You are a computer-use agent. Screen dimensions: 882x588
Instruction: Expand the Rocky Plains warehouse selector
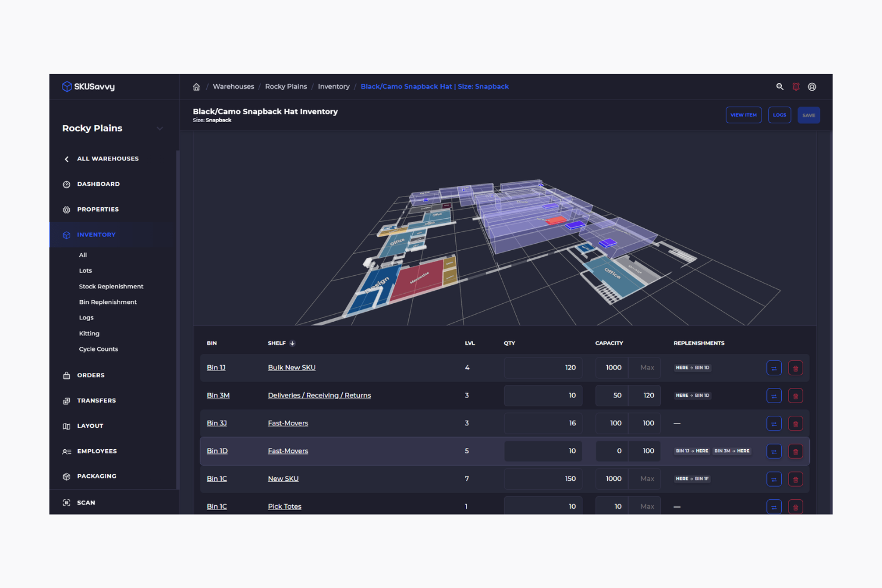click(x=160, y=128)
